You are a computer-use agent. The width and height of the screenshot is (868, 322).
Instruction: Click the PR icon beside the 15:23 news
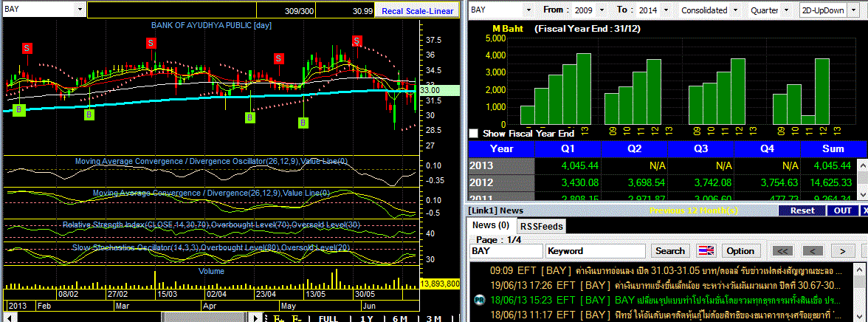pyautogui.click(x=480, y=300)
